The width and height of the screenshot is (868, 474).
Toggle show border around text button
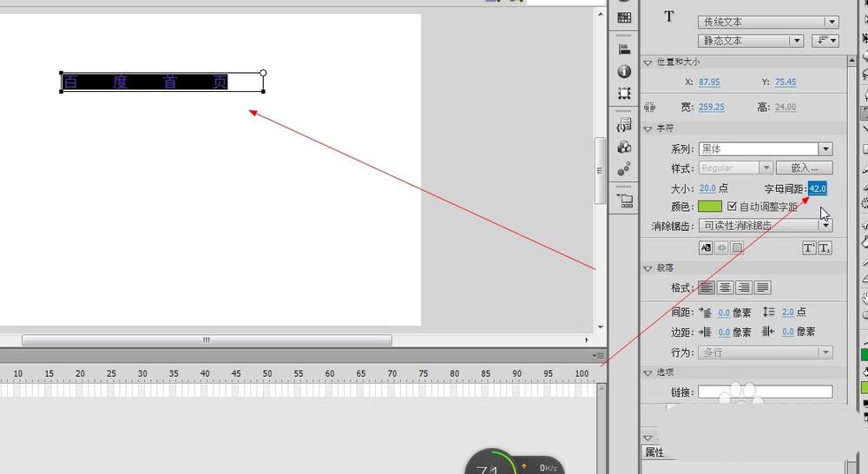pyautogui.click(x=737, y=248)
